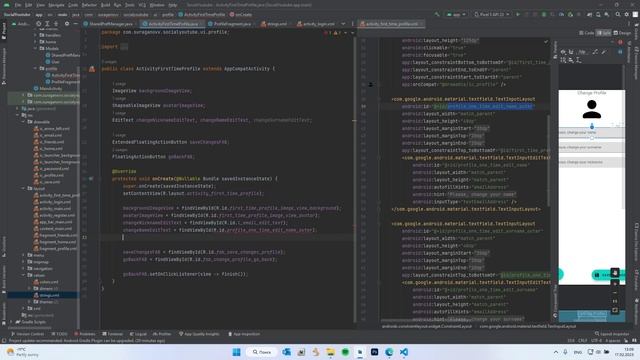
Task: Hide the Project panel with minus icon
Action: coord(76,24)
